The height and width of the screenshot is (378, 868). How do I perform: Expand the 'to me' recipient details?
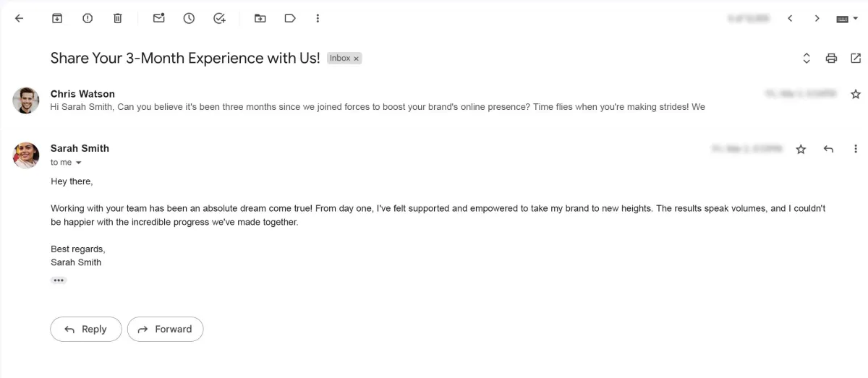tap(78, 163)
